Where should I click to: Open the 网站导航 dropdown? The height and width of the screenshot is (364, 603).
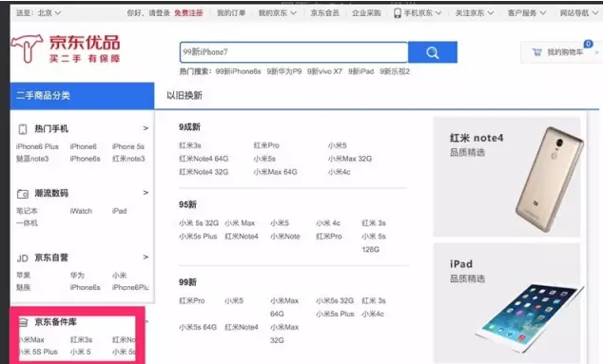(579, 13)
